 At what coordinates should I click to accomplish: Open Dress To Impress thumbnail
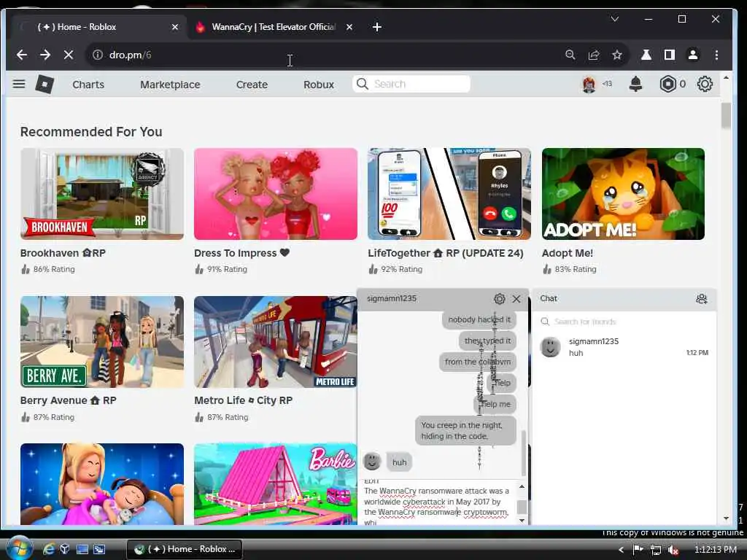click(275, 194)
